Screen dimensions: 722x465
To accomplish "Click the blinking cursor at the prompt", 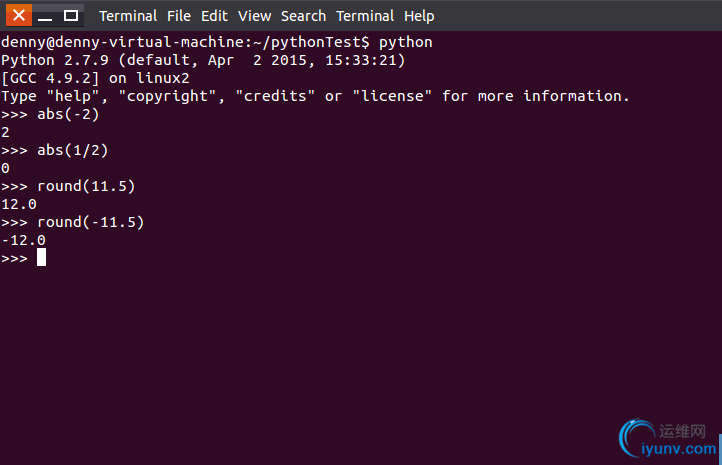I will 41,257.
